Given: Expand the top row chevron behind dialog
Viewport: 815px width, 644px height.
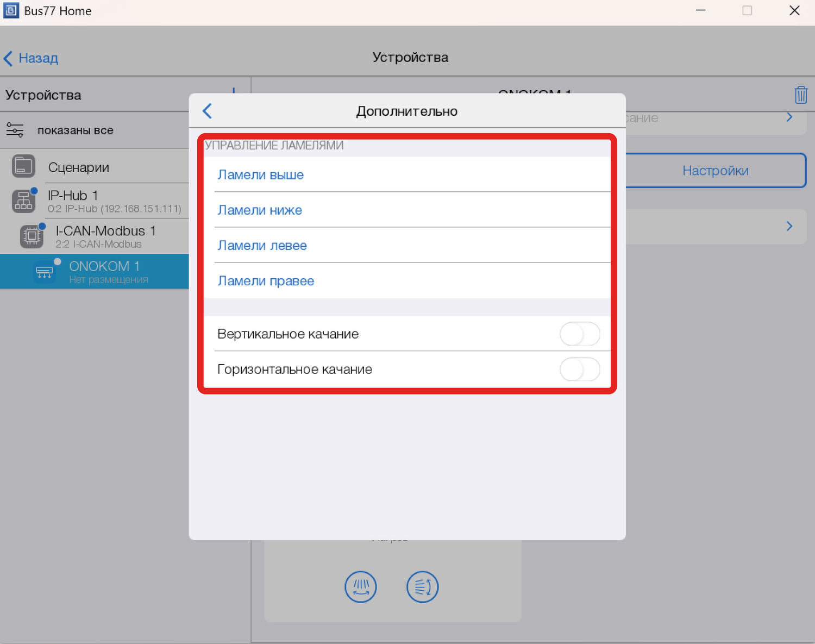Looking at the screenshot, I should point(789,117).
